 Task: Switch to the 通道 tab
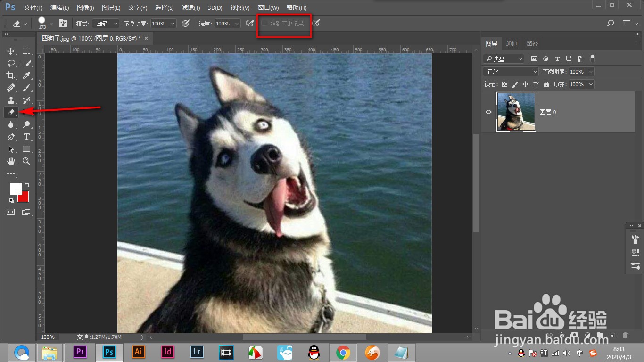click(x=512, y=43)
